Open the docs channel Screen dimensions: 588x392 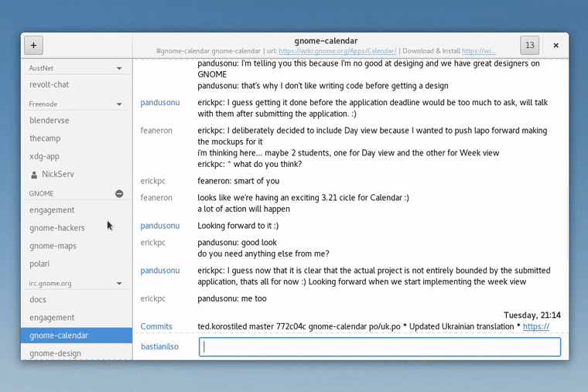(77, 299)
